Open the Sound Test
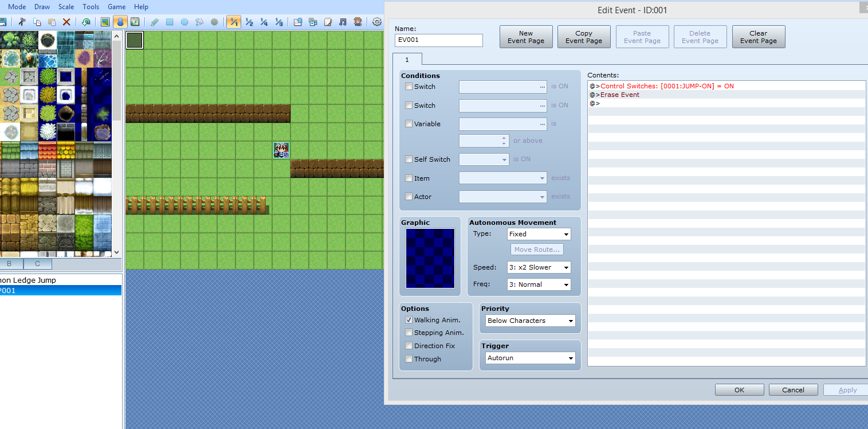Image resolution: width=868 pixels, height=429 pixels. coord(343,21)
